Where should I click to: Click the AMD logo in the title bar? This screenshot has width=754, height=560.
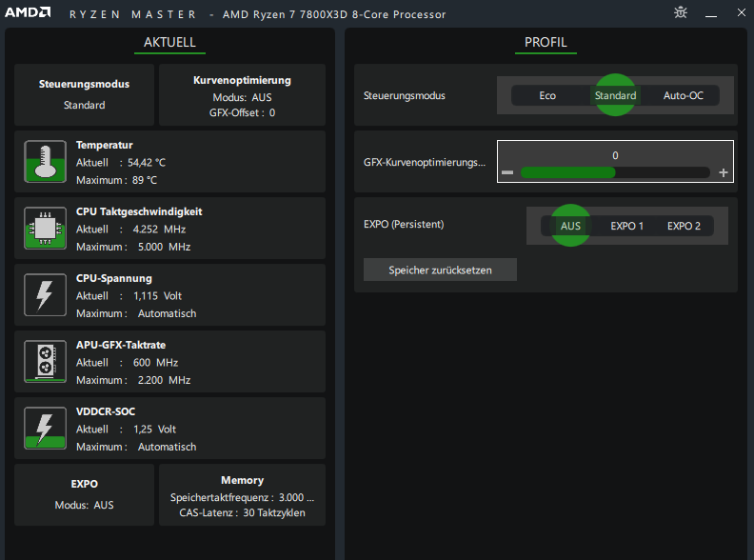(28, 12)
